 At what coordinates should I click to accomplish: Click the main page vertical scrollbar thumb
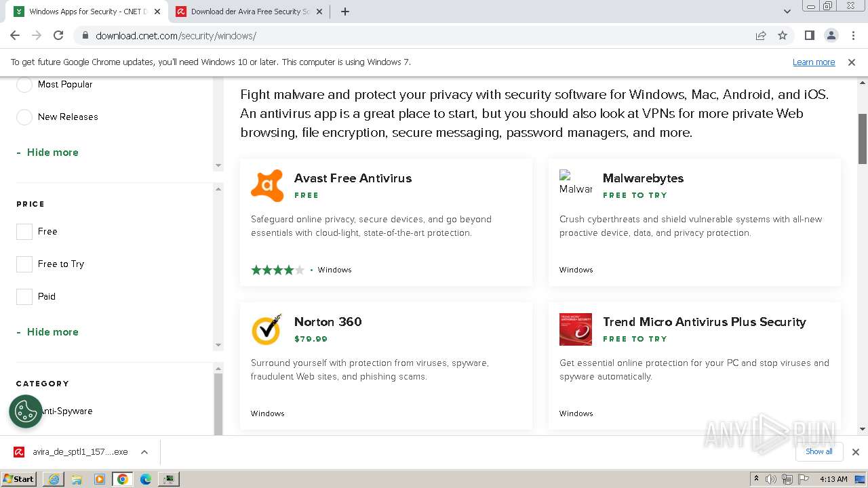pyautogui.click(x=863, y=139)
